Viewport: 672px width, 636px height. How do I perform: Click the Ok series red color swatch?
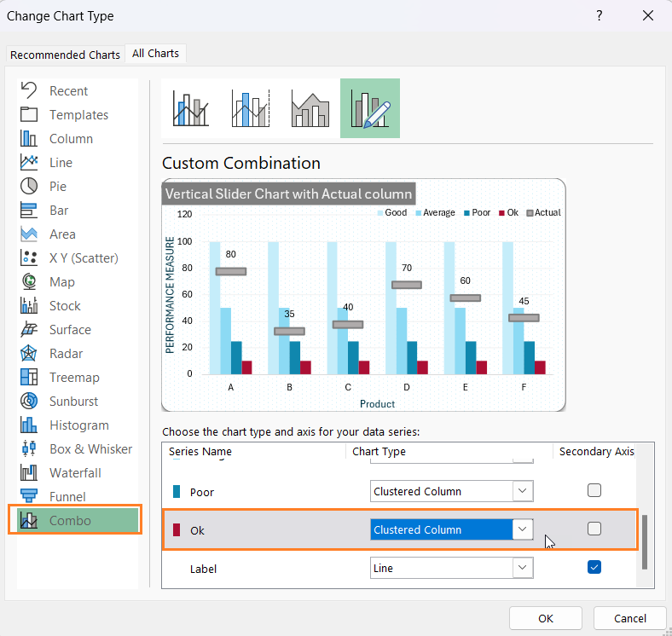(x=177, y=529)
